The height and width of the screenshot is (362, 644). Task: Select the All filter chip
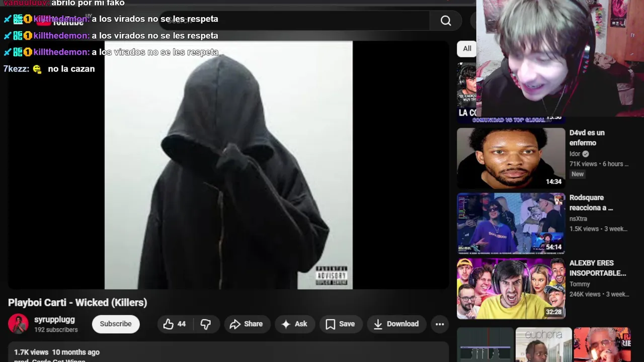(467, 49)
